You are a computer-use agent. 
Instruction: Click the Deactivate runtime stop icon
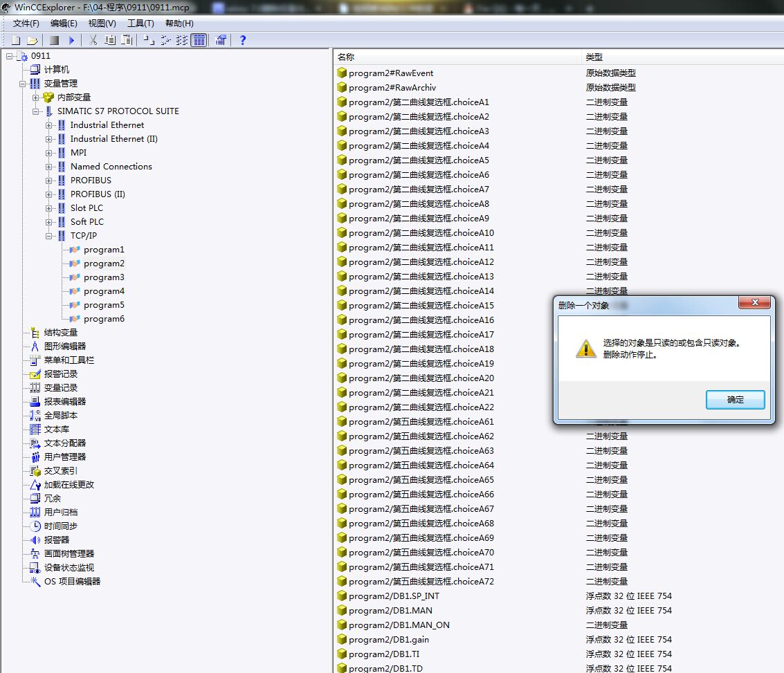55,41
